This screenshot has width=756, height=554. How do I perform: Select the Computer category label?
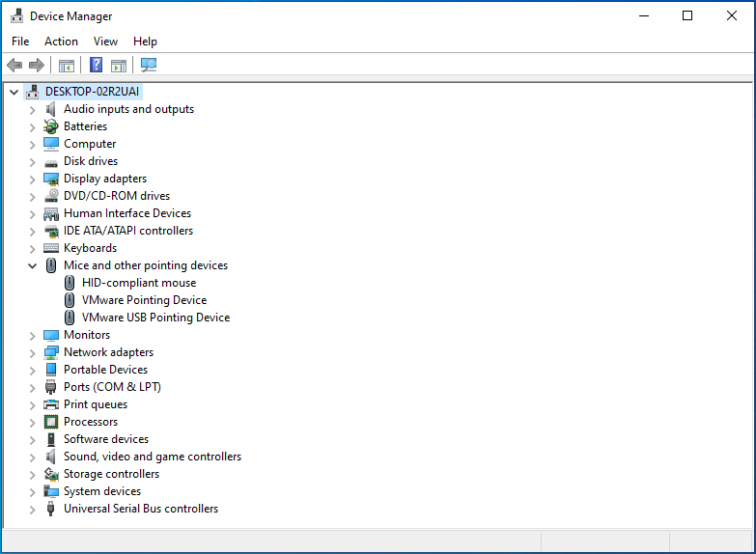point(90,144)
